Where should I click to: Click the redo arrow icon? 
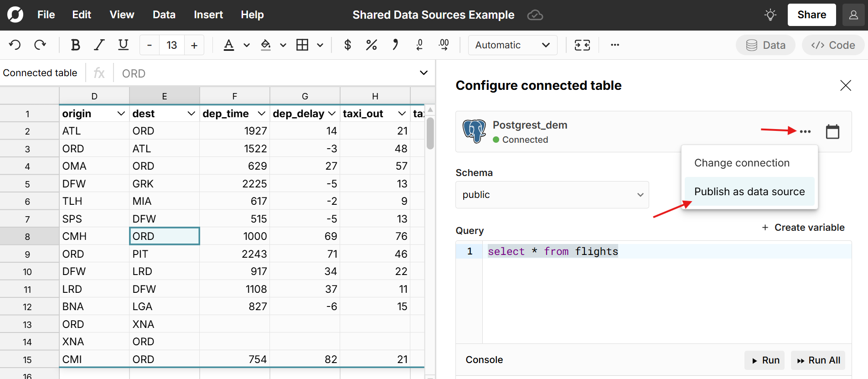(40, 45)
